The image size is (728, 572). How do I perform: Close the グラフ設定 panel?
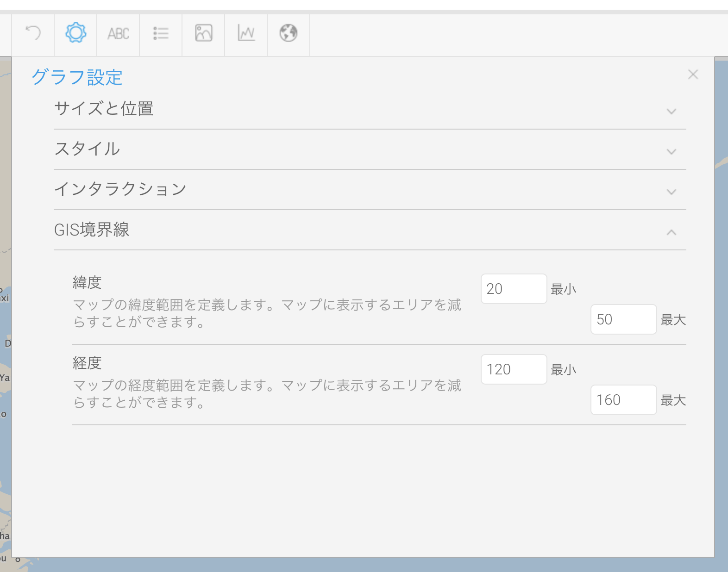coord(693,75)
